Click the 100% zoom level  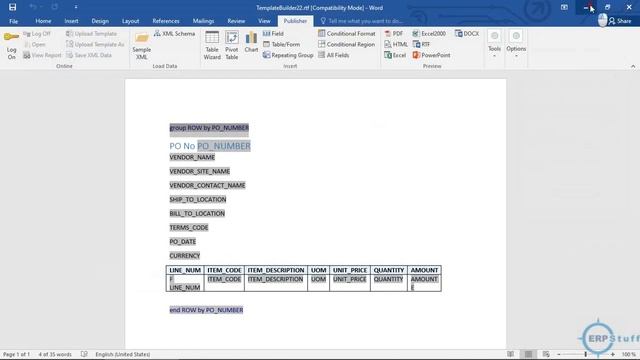629,354
